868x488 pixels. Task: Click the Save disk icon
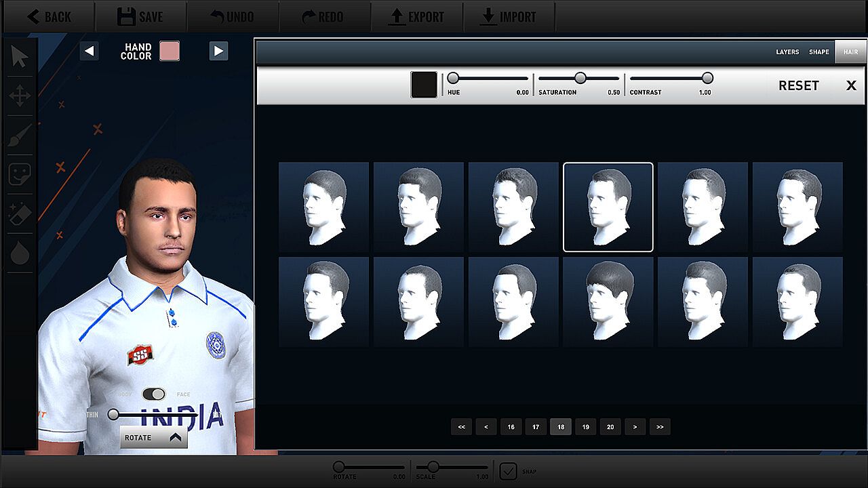pos(126,16)
